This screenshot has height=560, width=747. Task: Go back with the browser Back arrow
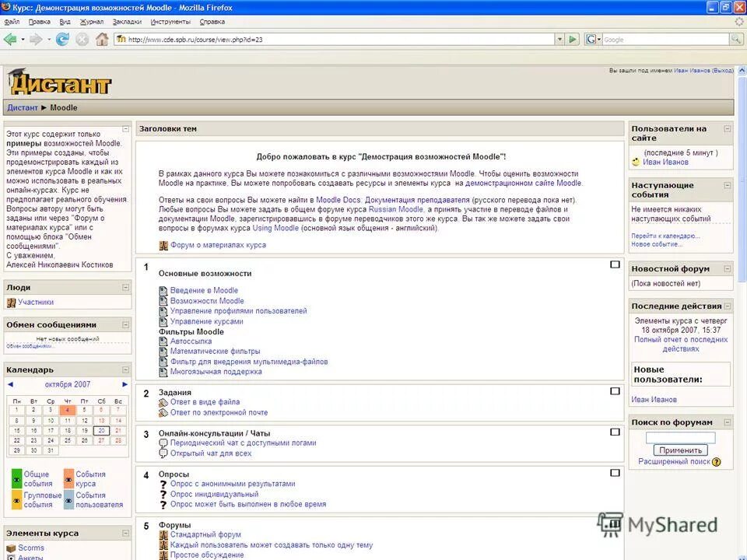click(10, 40)
